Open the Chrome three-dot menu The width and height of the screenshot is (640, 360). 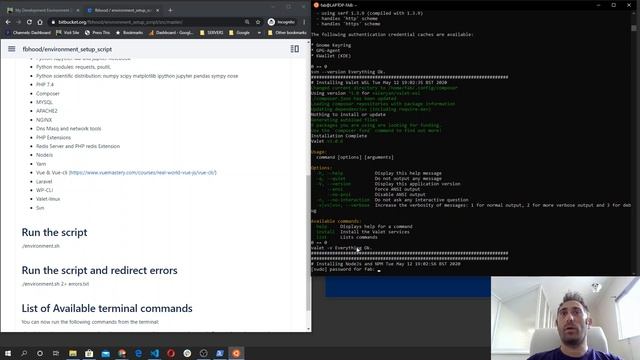(x=304, y=22)
